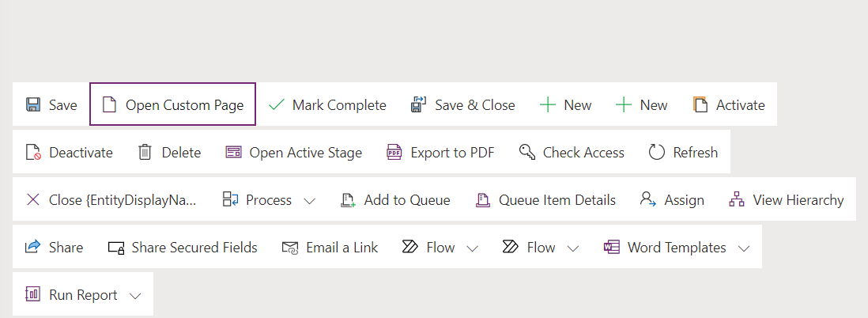868x318 pixels.
Task: Click the View Hierarchy icon
Action: point(737,200)
